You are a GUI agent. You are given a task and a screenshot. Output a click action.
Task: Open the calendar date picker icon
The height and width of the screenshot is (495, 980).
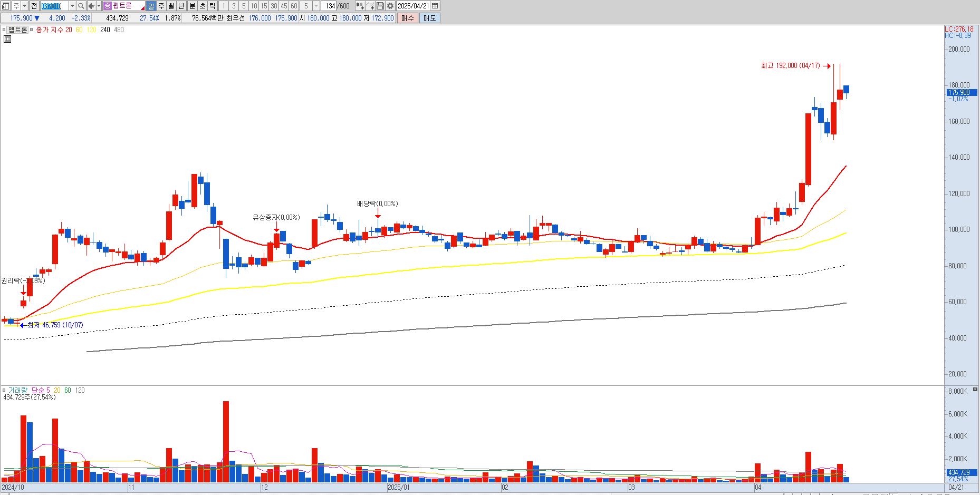(435, 6)
